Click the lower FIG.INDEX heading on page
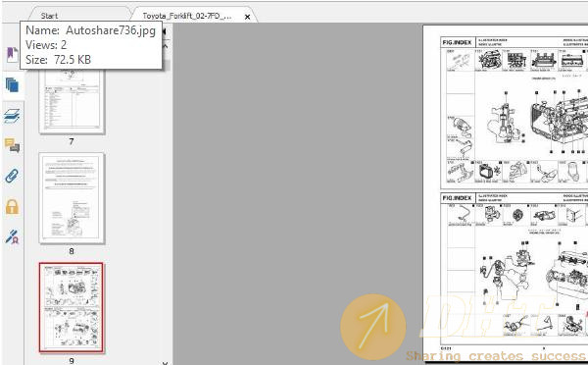 pos(457,198)
